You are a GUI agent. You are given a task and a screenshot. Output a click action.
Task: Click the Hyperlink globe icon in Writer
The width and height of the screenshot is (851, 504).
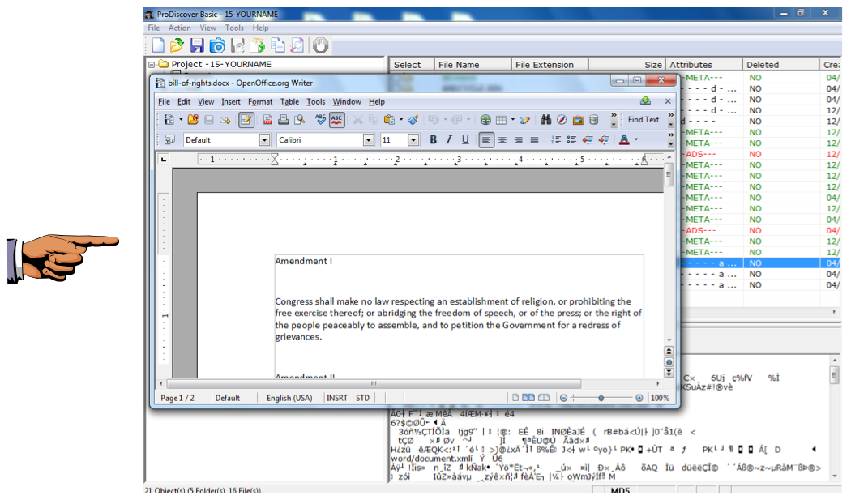[485, 120]
